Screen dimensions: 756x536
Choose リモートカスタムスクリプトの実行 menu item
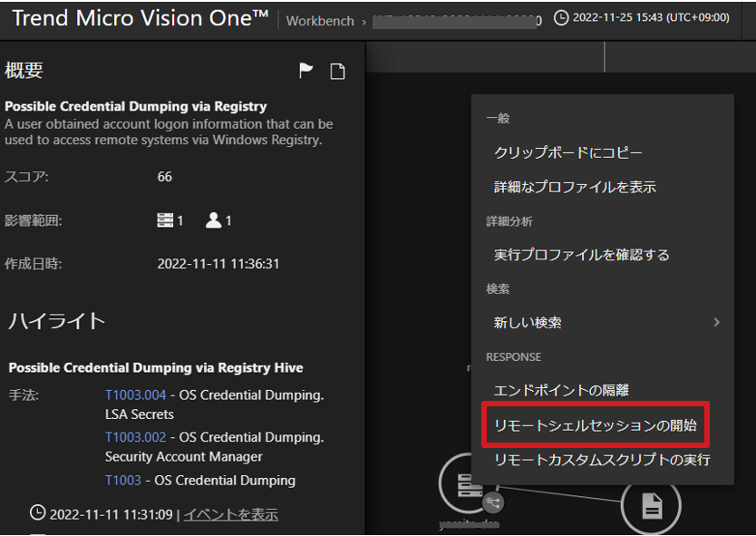click(601, 459)
